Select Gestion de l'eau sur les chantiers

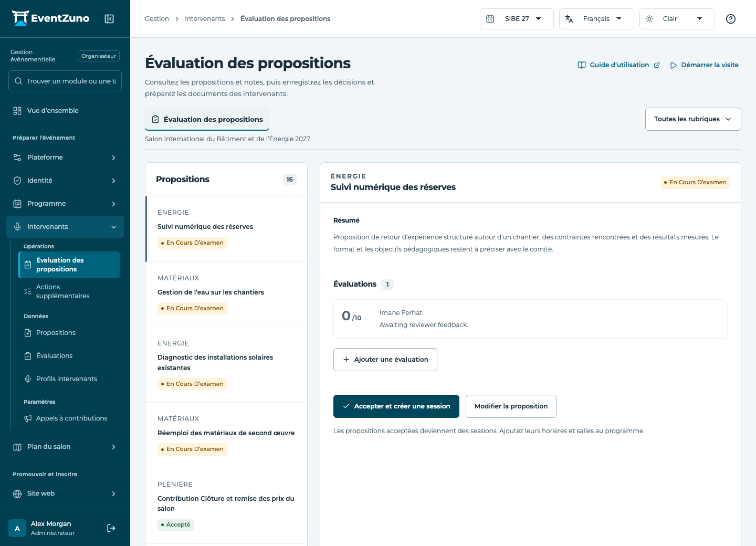226,295
